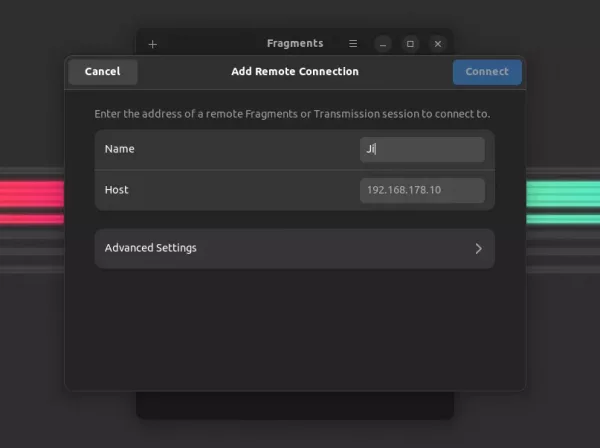This screenshot has height=448, width=600.
Task: Click the blue Connect button
Action: coord(487,72)
